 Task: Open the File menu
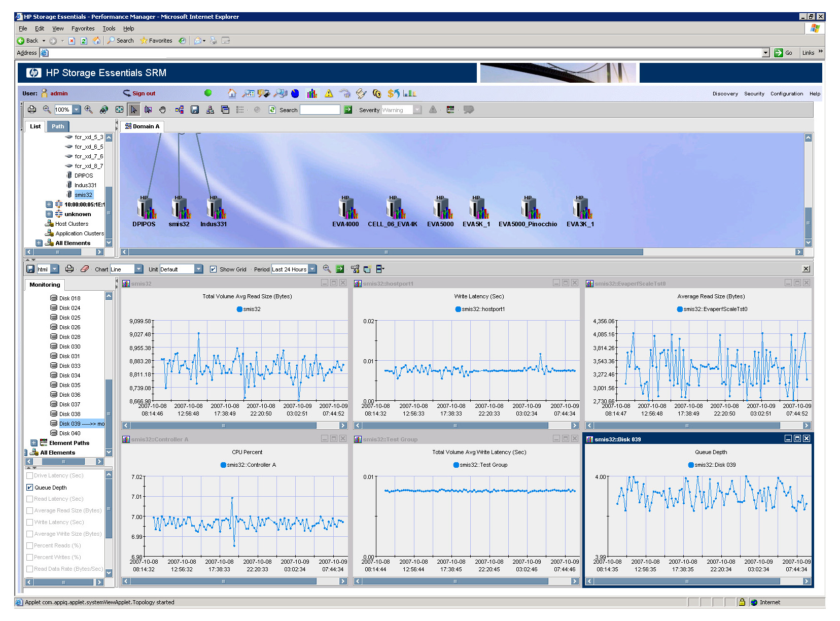pos(23,28)
